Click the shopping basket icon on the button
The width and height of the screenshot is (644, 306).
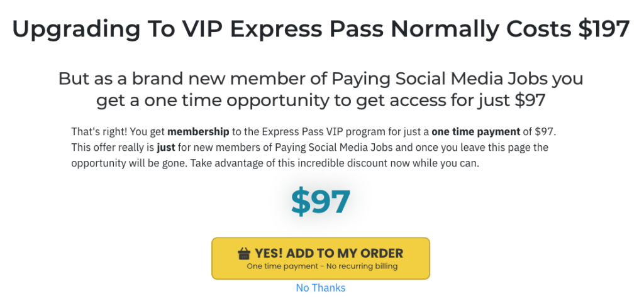(244, 253)
